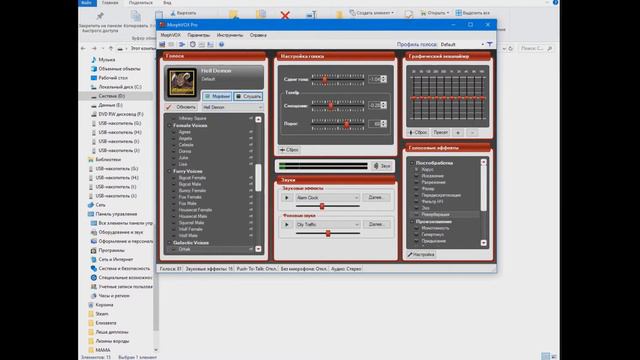Open the Hell Demon alias dropdown
640x360 pixels.
point(232,107)
